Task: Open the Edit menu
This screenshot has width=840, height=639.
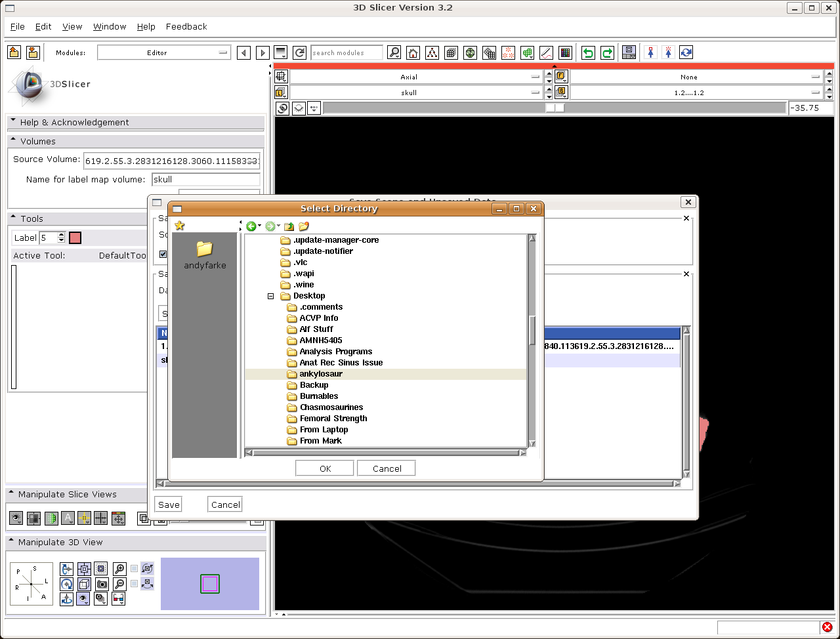Action: point(43,26)
